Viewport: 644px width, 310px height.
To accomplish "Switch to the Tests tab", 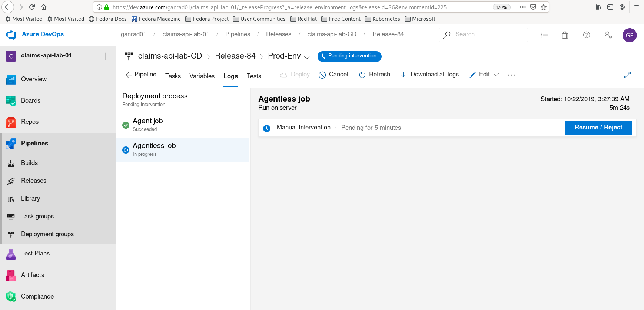I will pyautogui.click(x=254, y=76).
